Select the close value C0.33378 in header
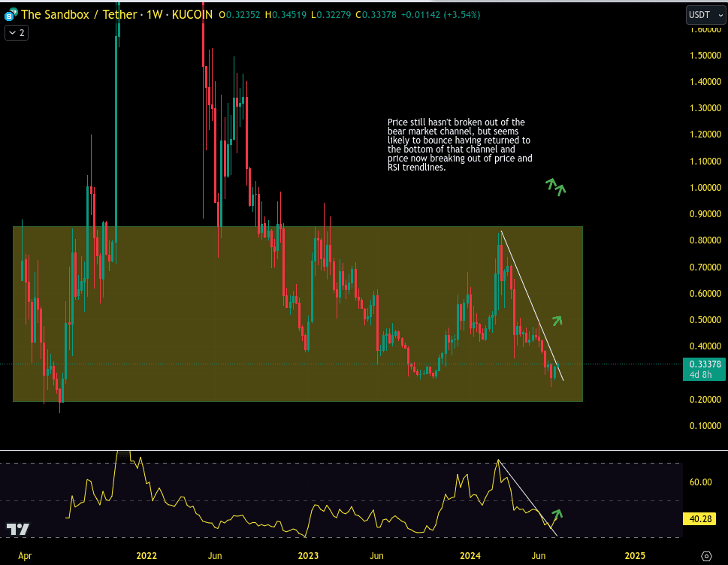Image resolution: width=728 pixels, height=565 pixels. pos(376,15)
